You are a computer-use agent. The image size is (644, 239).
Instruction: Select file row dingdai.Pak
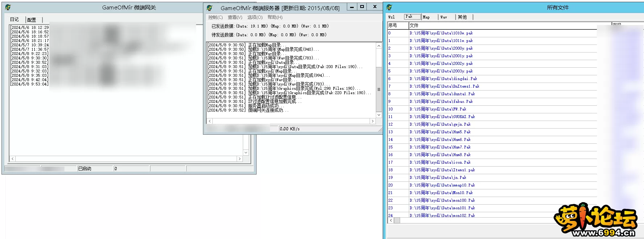[x=492, y=79]
